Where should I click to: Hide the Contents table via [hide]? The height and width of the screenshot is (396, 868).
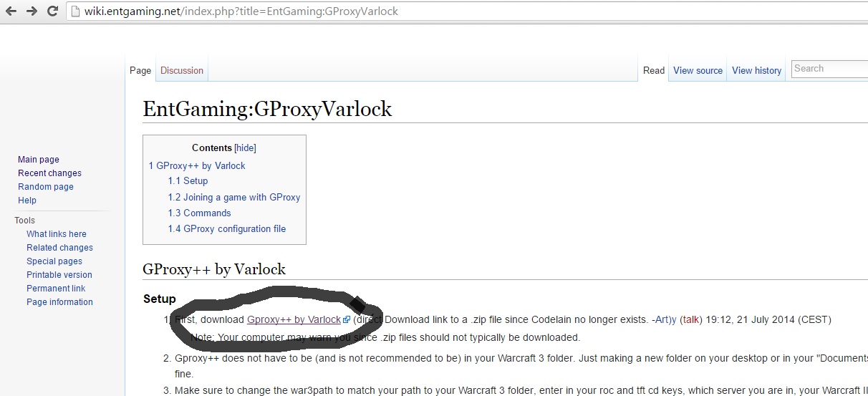coord(245,148)
